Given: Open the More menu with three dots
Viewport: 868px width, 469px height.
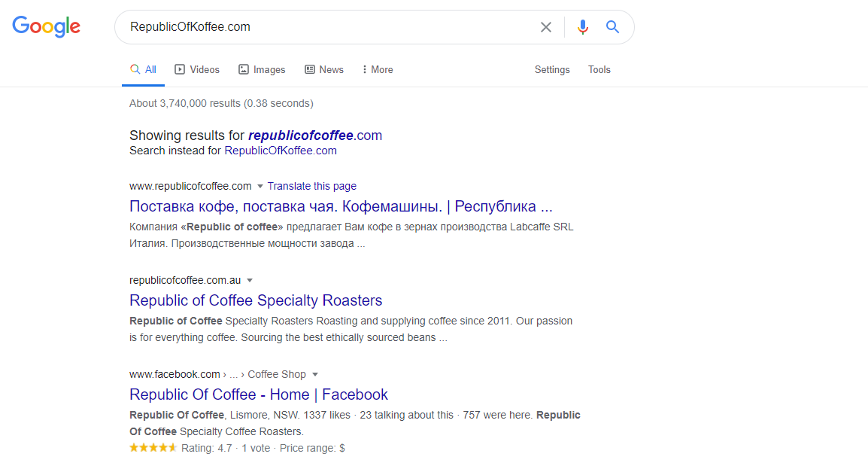Looking at the screenshot, I should (x=377, y=69).
